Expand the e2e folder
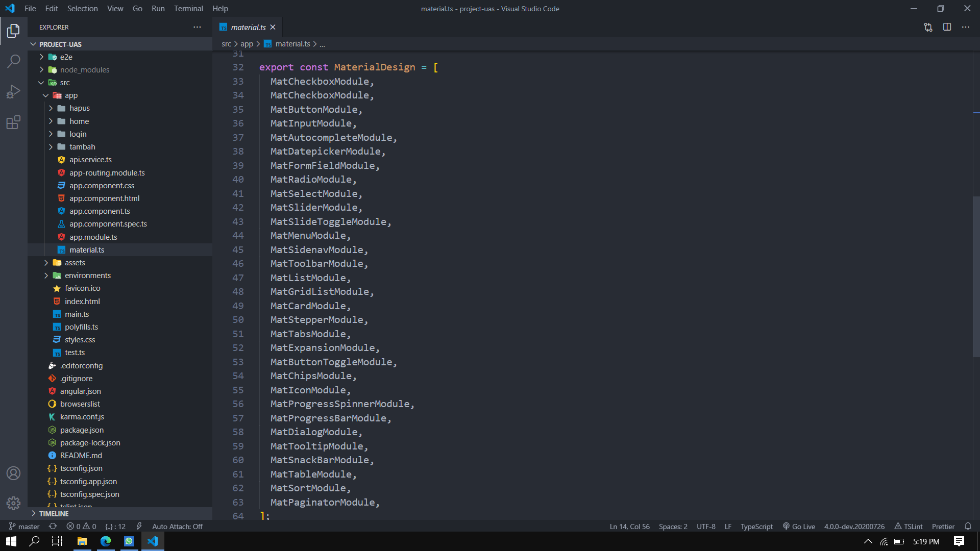The height and width of the screenshot is (551, 980). [41, 57]
